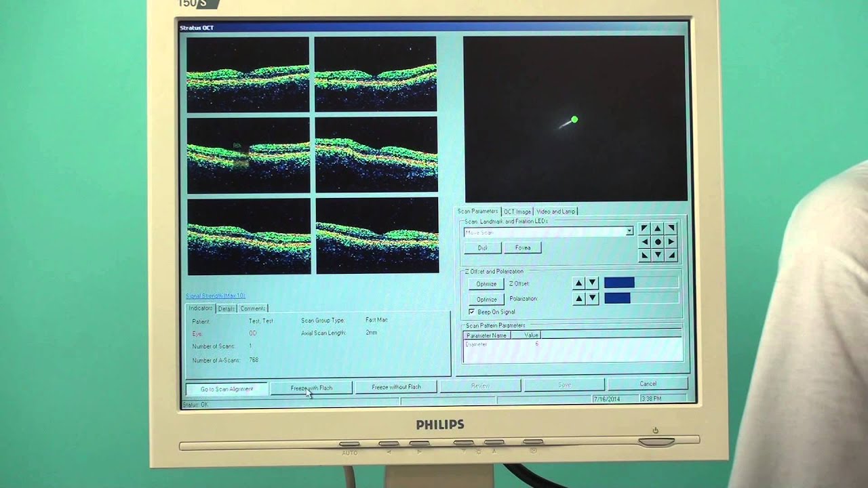
Task: Click the Z Offset level bar
Action: 641,282
